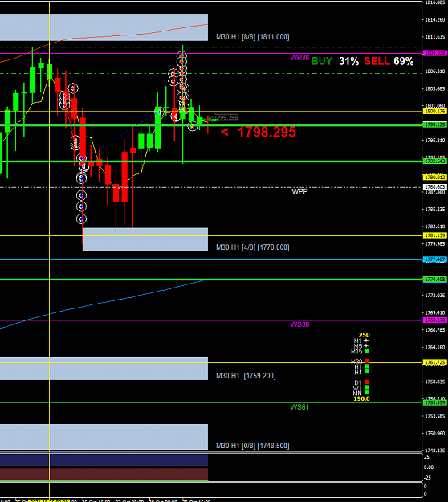
Task: Click the 0.00 indicator scale value
Action: (x=429, y=467)
